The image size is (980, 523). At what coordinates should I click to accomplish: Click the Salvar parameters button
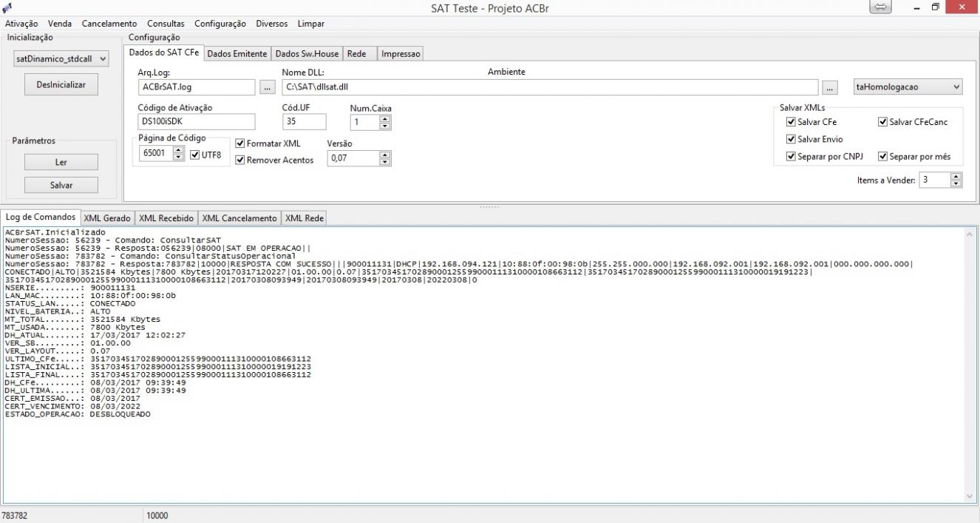click(x=61, y=185)
